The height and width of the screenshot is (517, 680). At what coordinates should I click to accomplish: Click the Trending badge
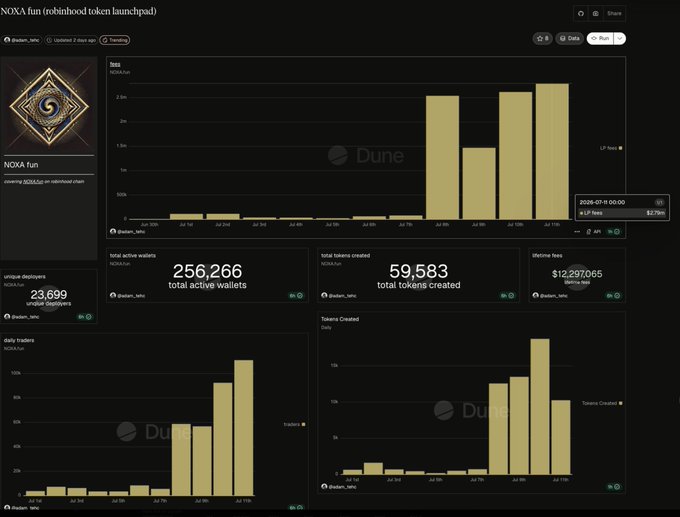point(115,40)
